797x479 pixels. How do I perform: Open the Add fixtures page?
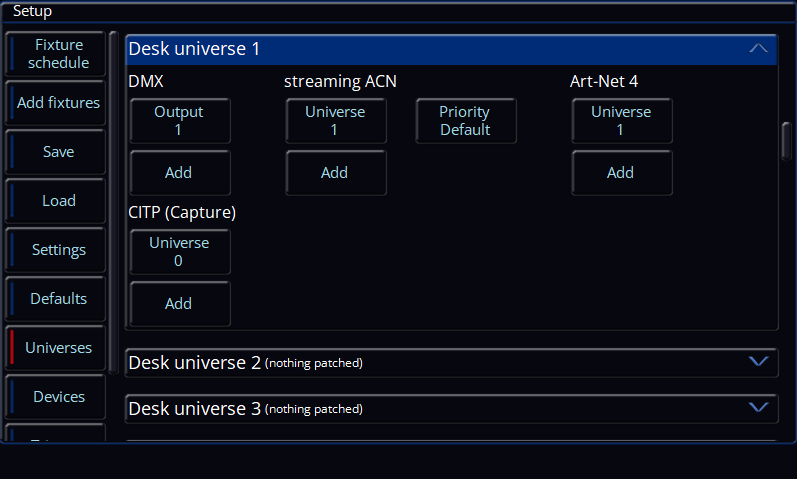pyautogui.click(x=56, y=103)
